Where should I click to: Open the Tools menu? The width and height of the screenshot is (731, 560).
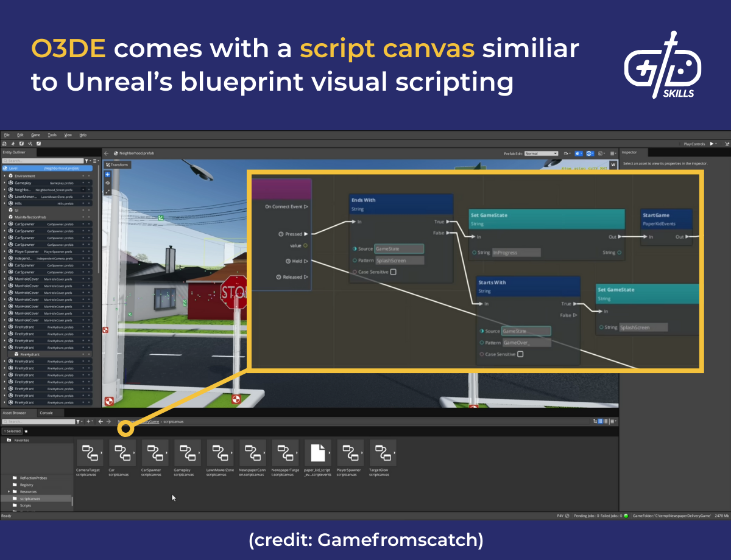click(x=52, y=135)
